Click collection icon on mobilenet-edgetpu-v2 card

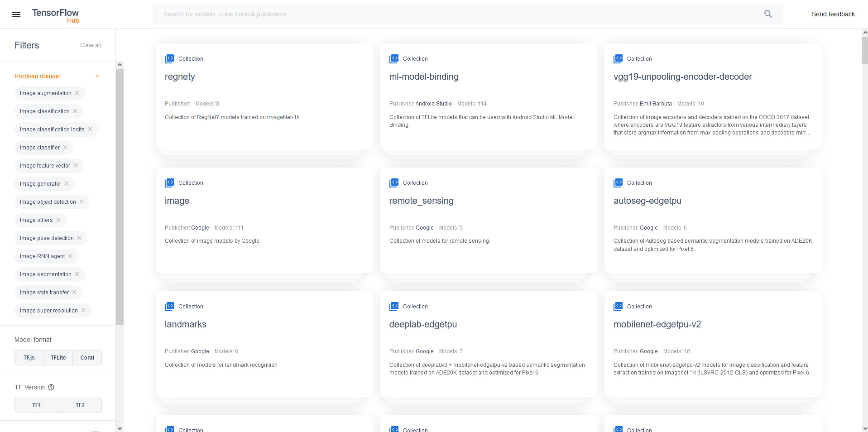[x=618, y=307]
